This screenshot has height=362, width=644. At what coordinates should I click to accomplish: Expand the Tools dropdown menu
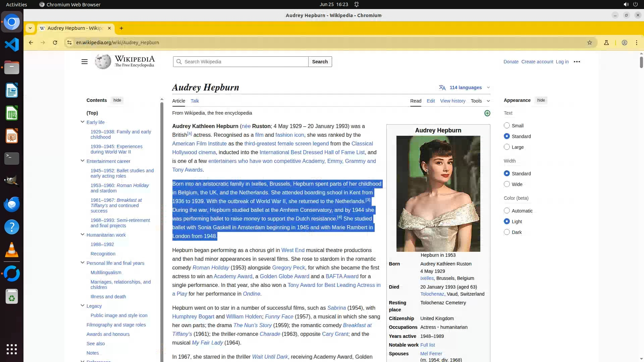pyautogui.click(x=480, y=101)
